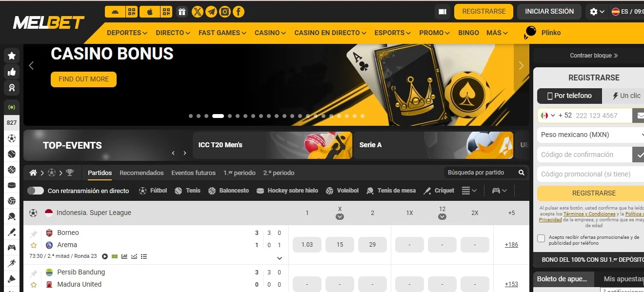Image resolution: width=644 pixels, height=292 pixels.
Task: Switch to the Recomendados tab
Action: coord(141,173)
